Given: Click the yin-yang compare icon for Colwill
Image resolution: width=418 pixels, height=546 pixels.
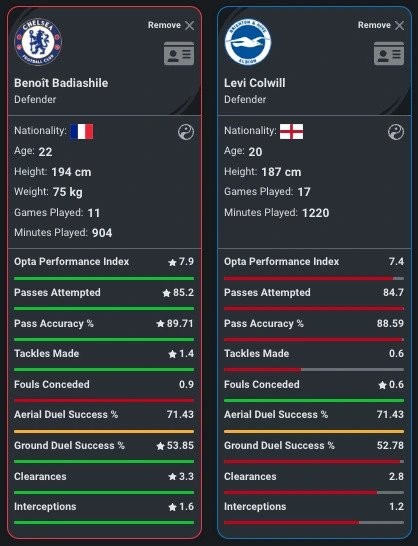Looking at the screenshot, I should 396,132.
